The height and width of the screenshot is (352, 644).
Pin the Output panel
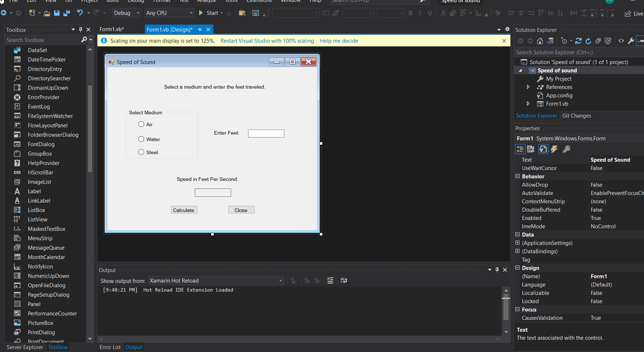(x=497, y=270)
